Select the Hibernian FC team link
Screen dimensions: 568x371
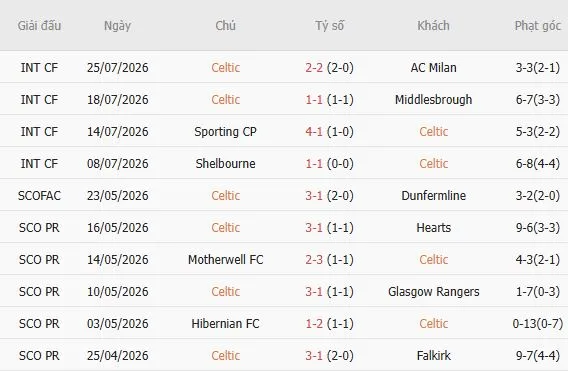225,324
